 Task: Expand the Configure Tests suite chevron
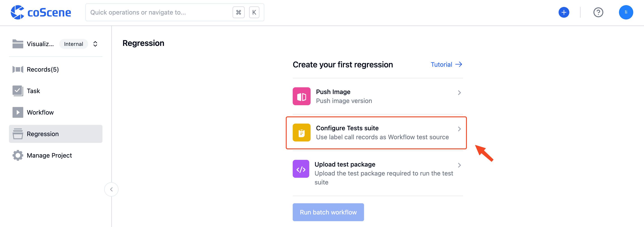pyautogui.click(x=459, y=129)
